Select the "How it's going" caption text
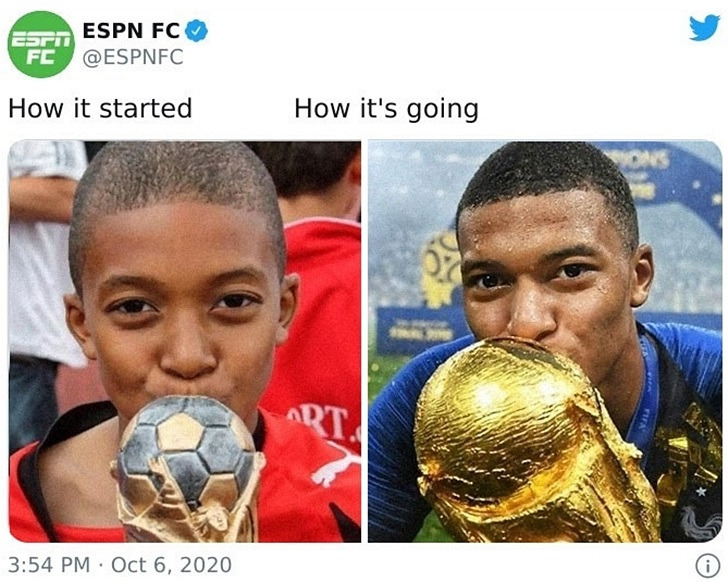Screen dimensions: 728x582 pos(386,109)
